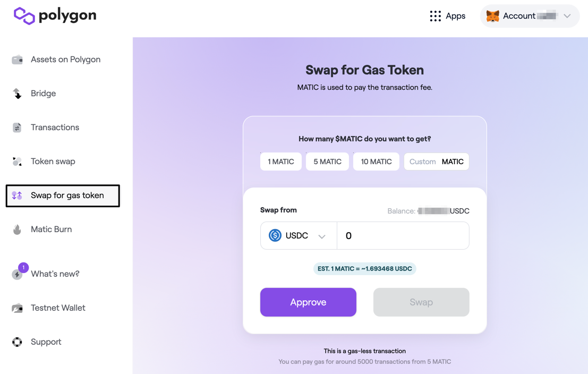Click the Transactions document icon
Viewport: 588px width, 374px height.
(x=17, y=127)
